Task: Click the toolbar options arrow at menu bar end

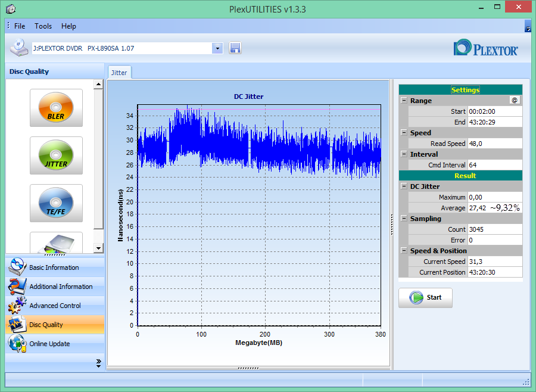Action: coord(528,26)
